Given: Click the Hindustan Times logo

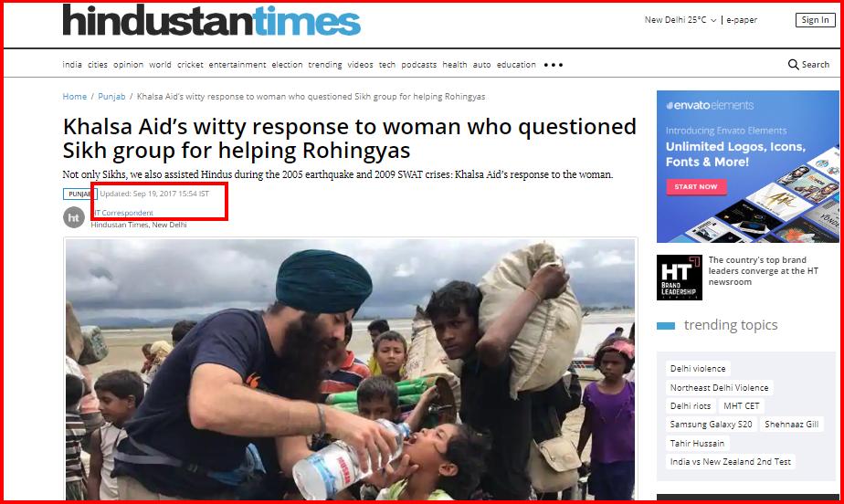Looking at the screenshot, I should coord(212,20).
